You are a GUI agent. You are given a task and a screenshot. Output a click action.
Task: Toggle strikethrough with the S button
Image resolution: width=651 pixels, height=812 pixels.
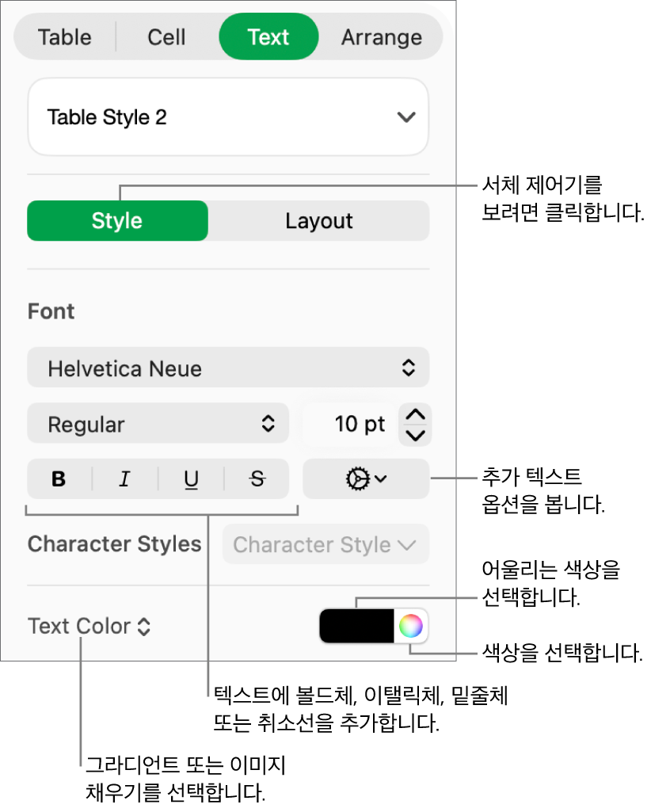[x=257, y=479]
